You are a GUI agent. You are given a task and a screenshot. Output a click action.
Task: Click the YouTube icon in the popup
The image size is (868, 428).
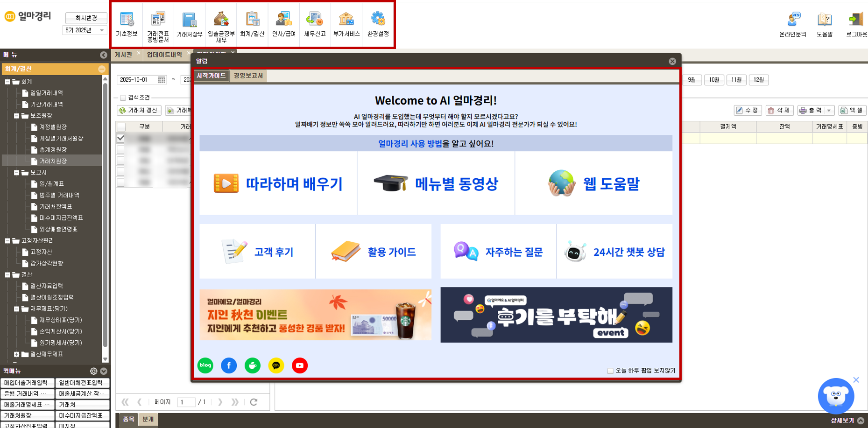(299, 365)
